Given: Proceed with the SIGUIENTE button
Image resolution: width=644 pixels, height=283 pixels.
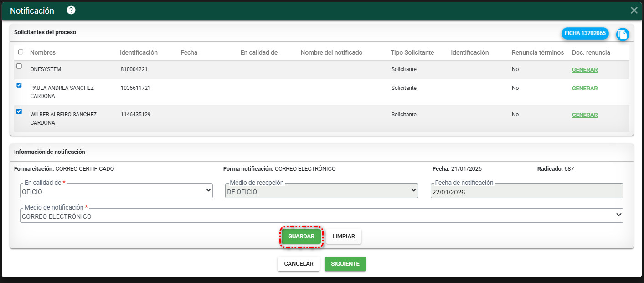Looking at the screenshot, I should click(x=345, y=264).
